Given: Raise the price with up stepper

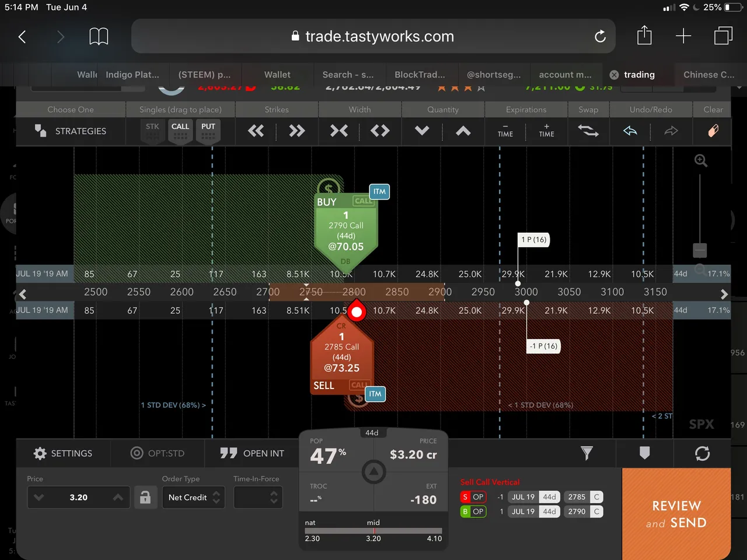Looking at the screenshot, I should pyautogui.click(x=118, y=498).
